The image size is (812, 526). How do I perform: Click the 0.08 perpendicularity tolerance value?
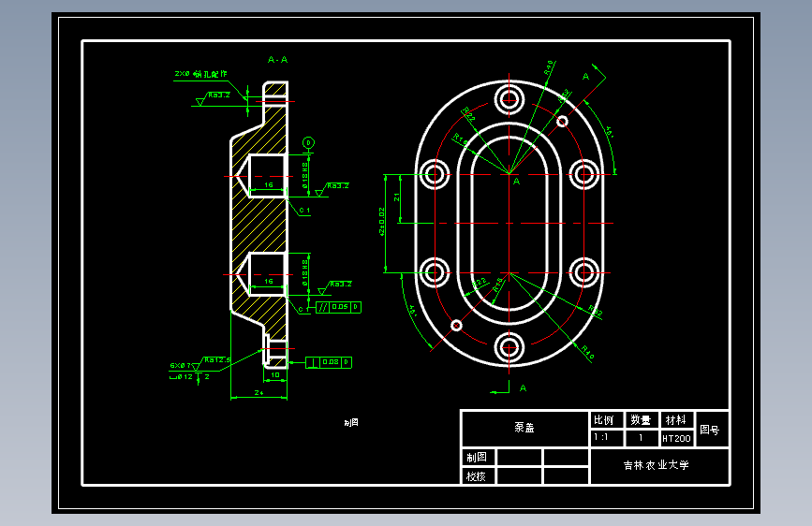tap(331, 362)
